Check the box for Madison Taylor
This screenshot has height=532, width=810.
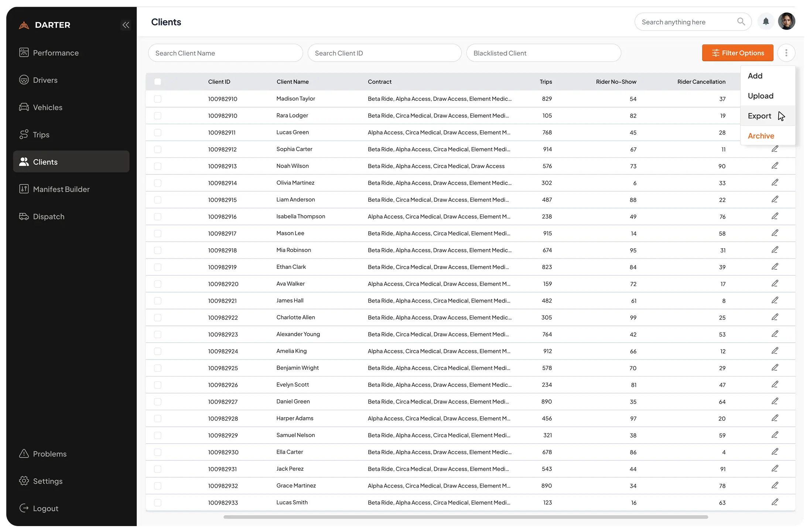tap(158, 99)
